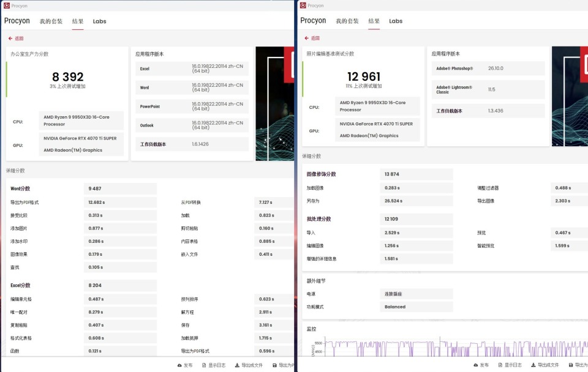Click the 工作负载版本 value 1.3.436
This screenshot has width=588, height=372.
click(496, 111)
